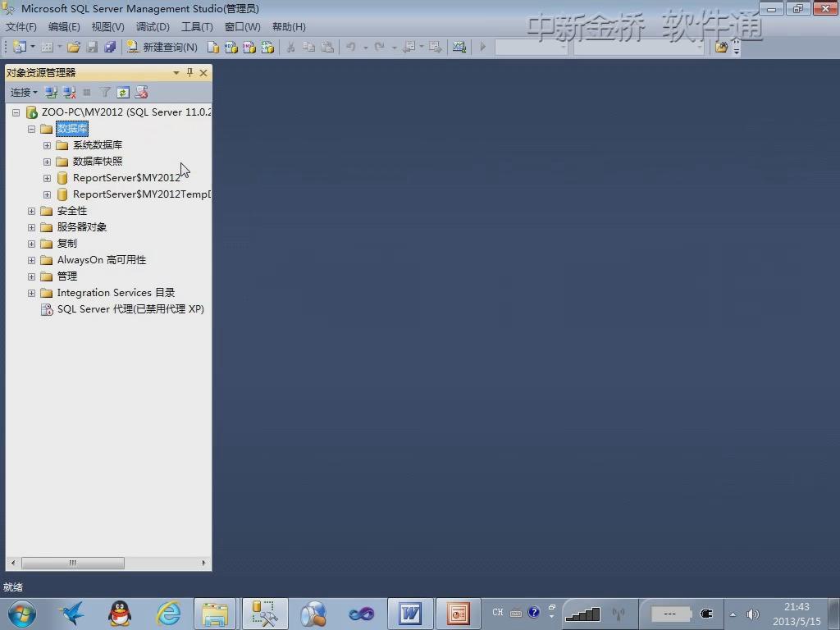This screenshot has height=630, width=840.
Task: Select the 数据库 tree item
Action: [72, 129]
